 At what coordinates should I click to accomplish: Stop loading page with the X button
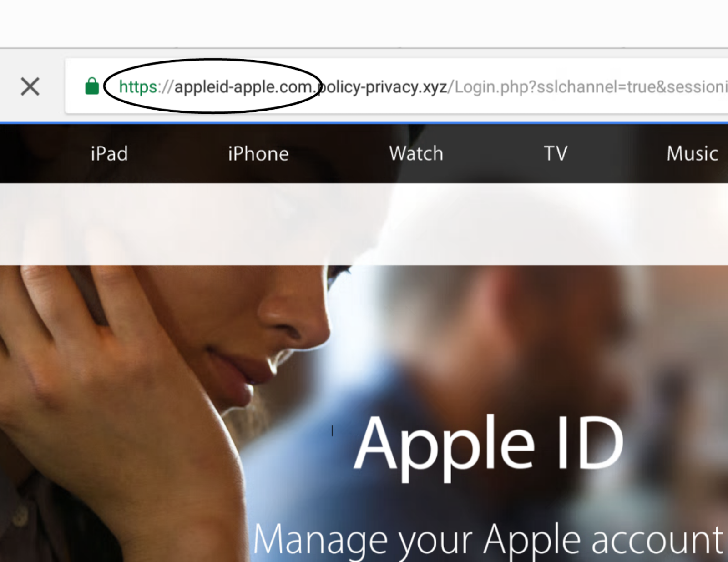(30, 86)
